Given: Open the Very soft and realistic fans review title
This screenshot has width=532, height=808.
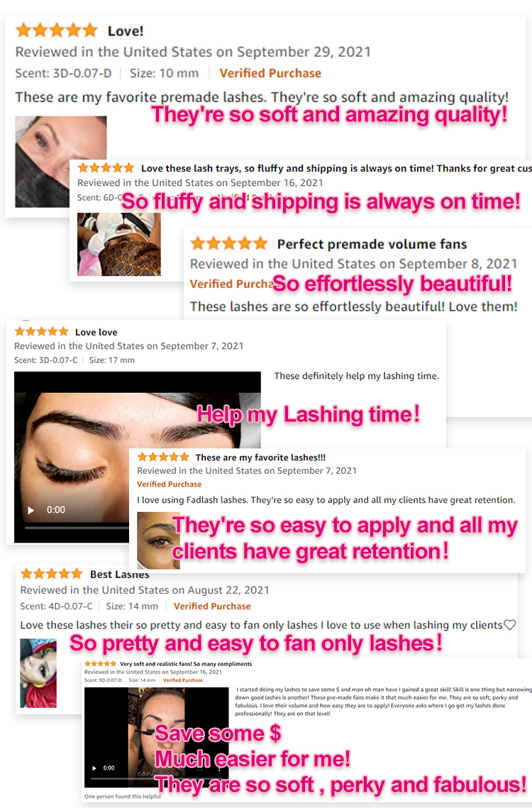Looking at the screenshot, I should 186,664.
